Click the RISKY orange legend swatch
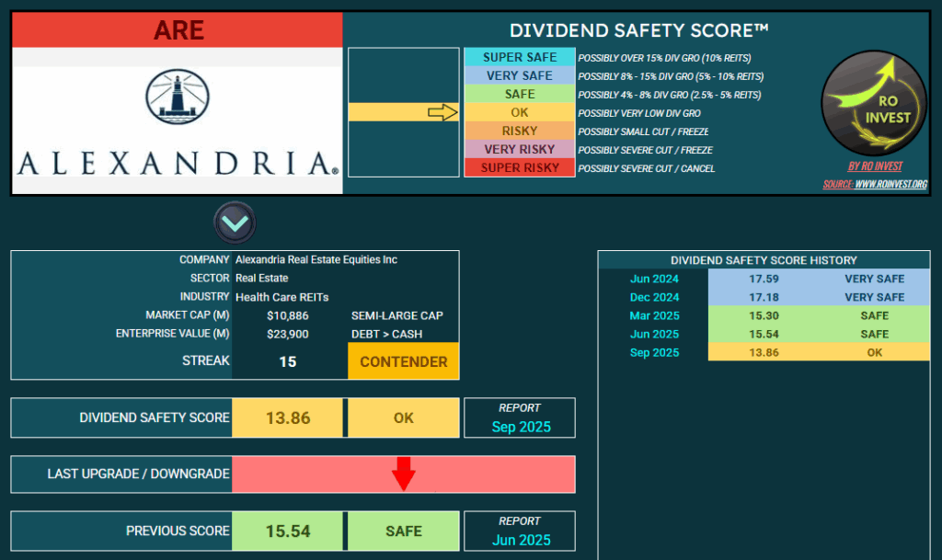Screen dimensions: 942x560 coord(519,131)
